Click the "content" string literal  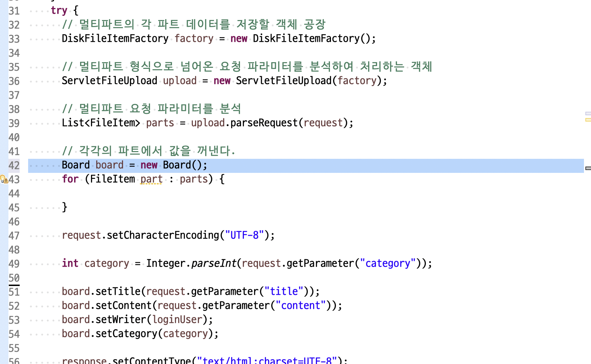(x=300, y=305)
